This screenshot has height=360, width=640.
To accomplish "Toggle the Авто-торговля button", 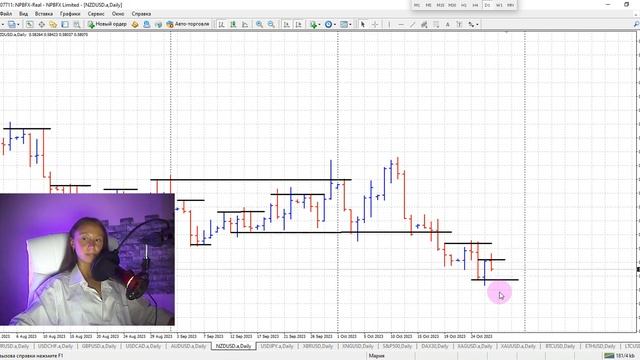I will point(188,24).
